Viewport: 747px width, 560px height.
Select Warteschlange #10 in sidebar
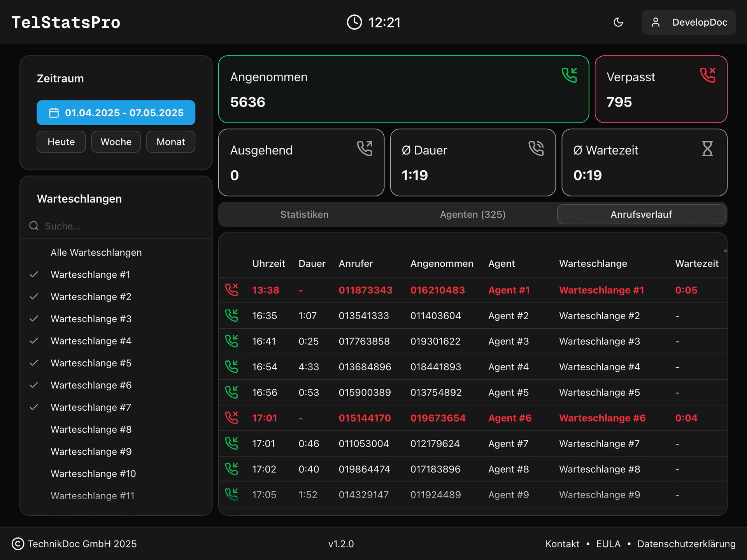[x=116, y=474]
